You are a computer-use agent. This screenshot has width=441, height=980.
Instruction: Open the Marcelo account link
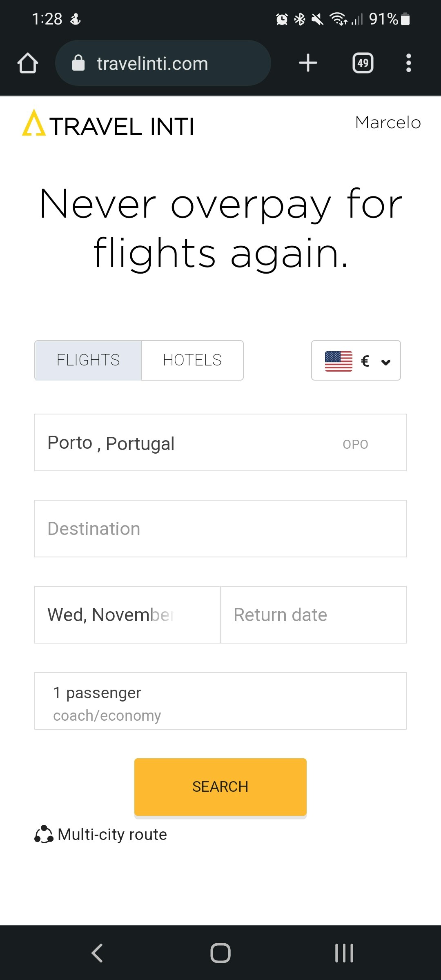coord(388,122)
